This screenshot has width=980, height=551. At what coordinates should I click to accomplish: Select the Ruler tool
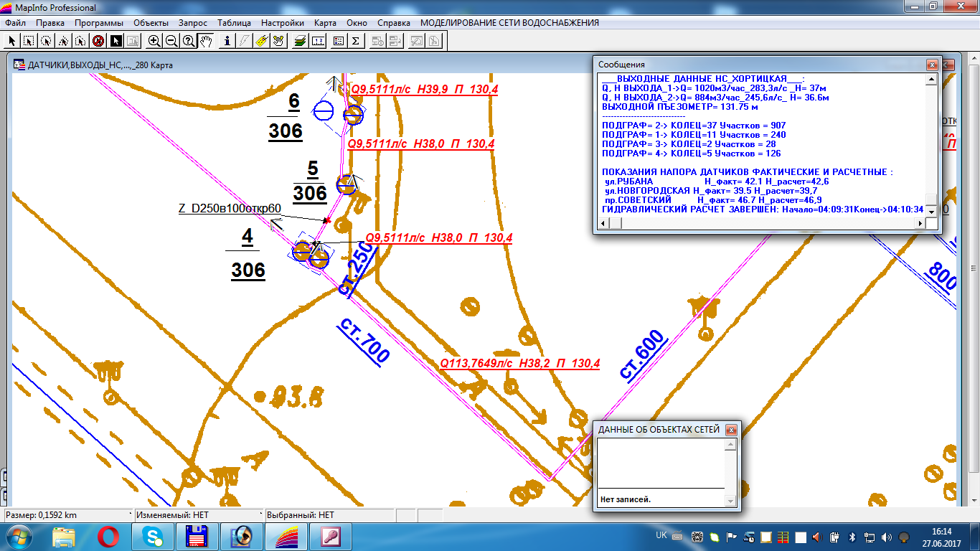(319, 41)
